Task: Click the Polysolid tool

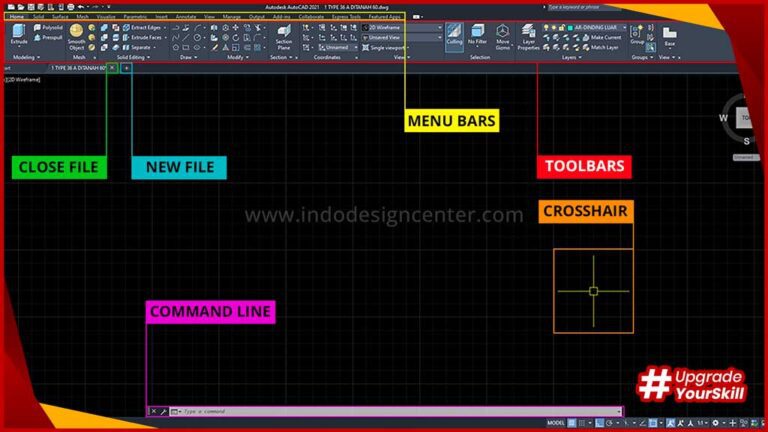Action: [x=48, y=28]
